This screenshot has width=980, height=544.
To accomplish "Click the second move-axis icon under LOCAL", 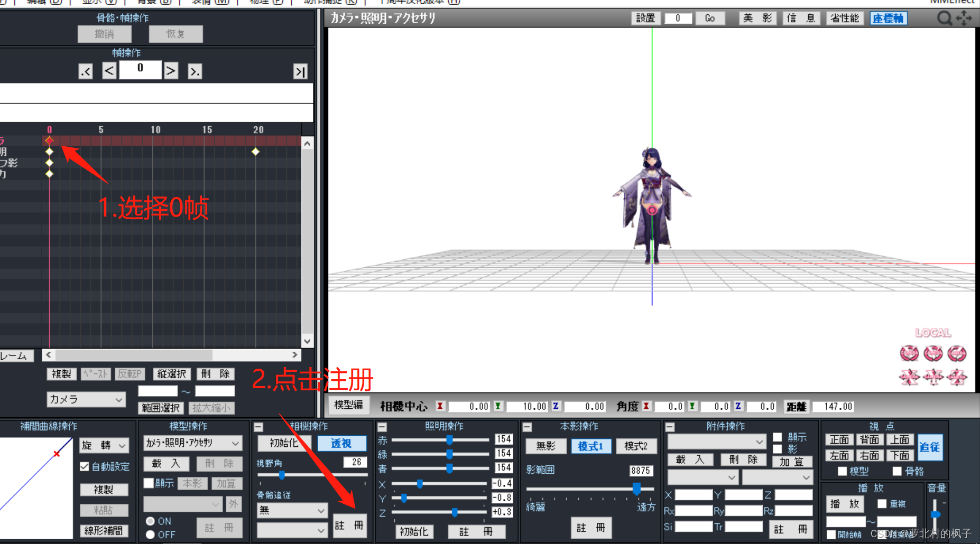I will click(x=933, y=377).
